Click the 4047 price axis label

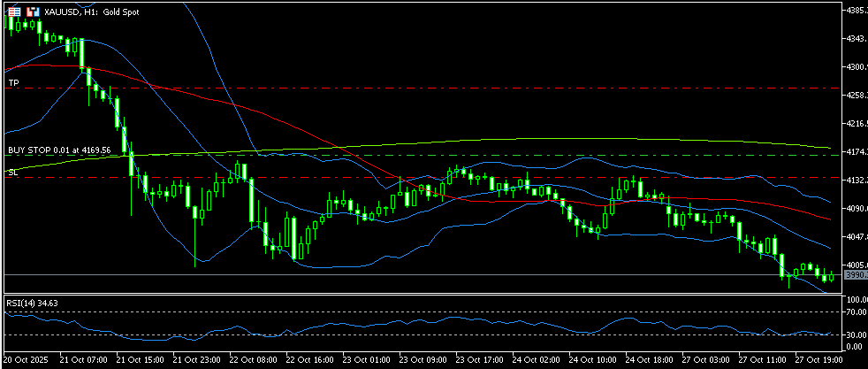(857, 236)
